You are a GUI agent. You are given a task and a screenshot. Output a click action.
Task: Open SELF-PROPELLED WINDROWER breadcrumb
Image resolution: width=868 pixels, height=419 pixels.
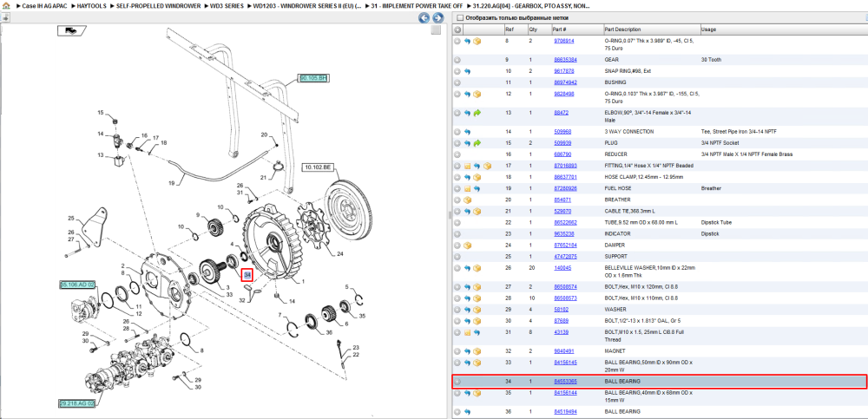[156, 5]
